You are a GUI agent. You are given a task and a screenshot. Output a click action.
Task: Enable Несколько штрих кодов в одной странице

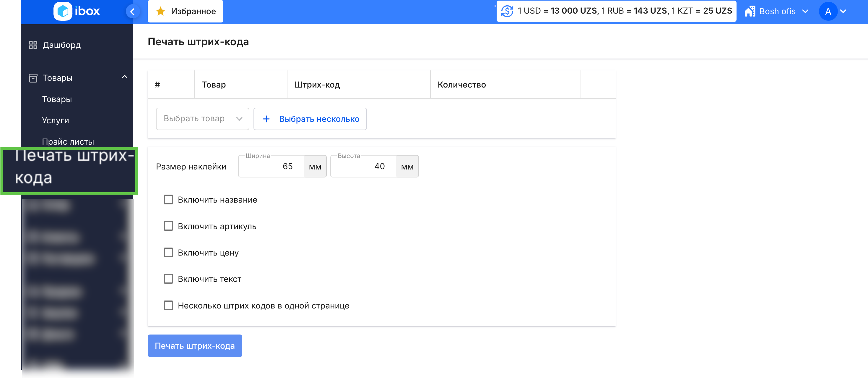point(168,305)
